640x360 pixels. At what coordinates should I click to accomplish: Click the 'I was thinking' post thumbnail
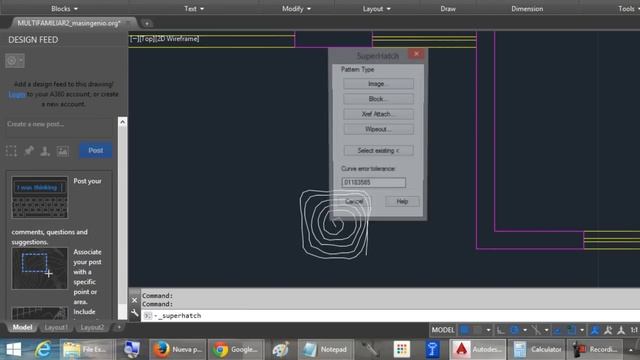[x=40, y=198]
